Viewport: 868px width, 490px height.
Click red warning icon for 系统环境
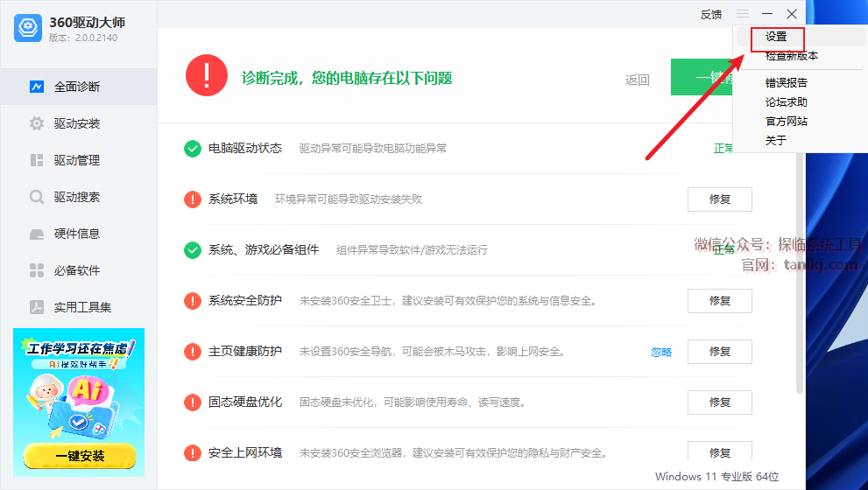[x=193, y=199]
